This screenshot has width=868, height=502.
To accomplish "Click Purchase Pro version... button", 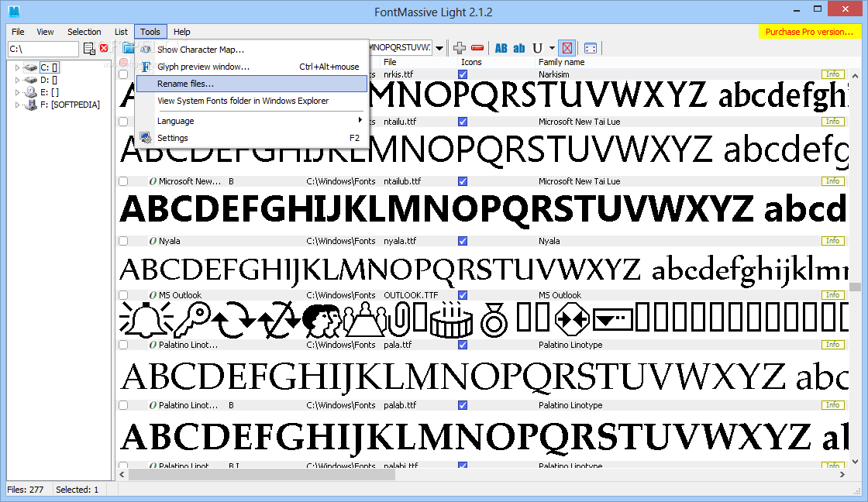I will (x=809, y=32).
